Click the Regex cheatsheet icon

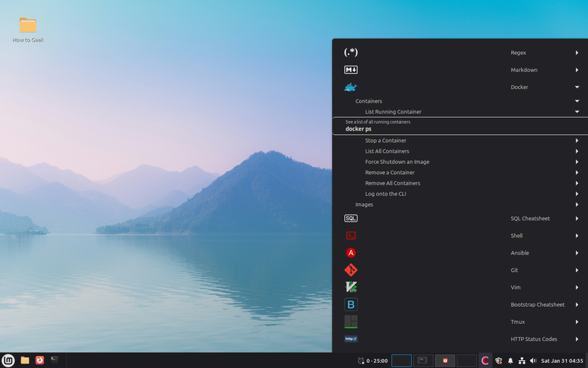click(x=351, y=53)
